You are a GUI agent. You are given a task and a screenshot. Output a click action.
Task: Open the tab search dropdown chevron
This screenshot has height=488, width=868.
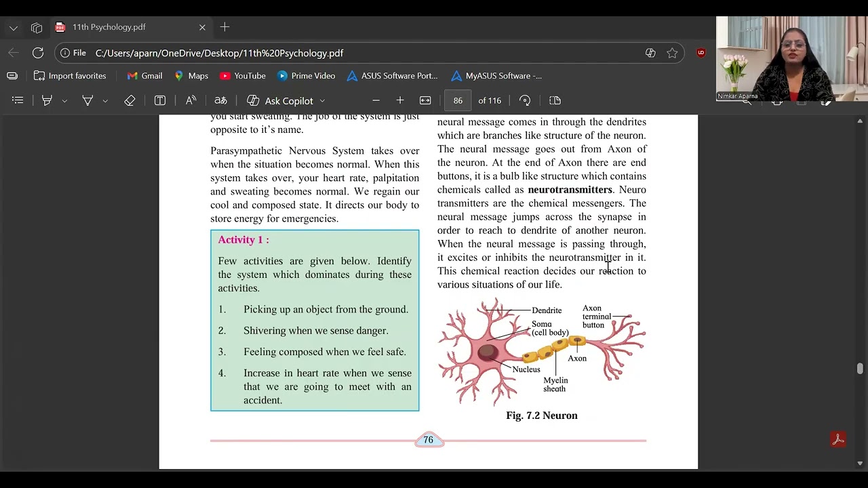[14, 28]
